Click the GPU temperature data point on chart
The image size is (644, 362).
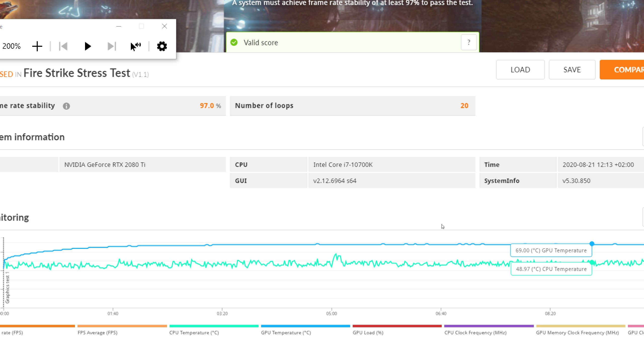[x=592, y=244]
